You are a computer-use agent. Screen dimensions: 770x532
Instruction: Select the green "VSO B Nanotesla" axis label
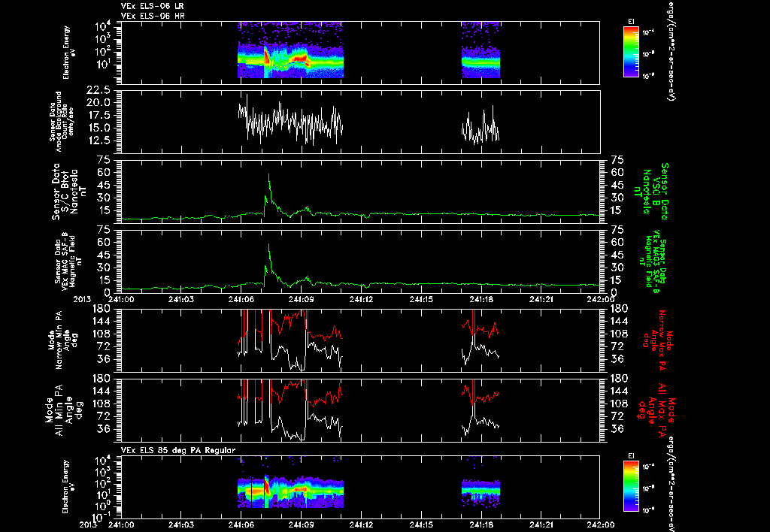650,192
